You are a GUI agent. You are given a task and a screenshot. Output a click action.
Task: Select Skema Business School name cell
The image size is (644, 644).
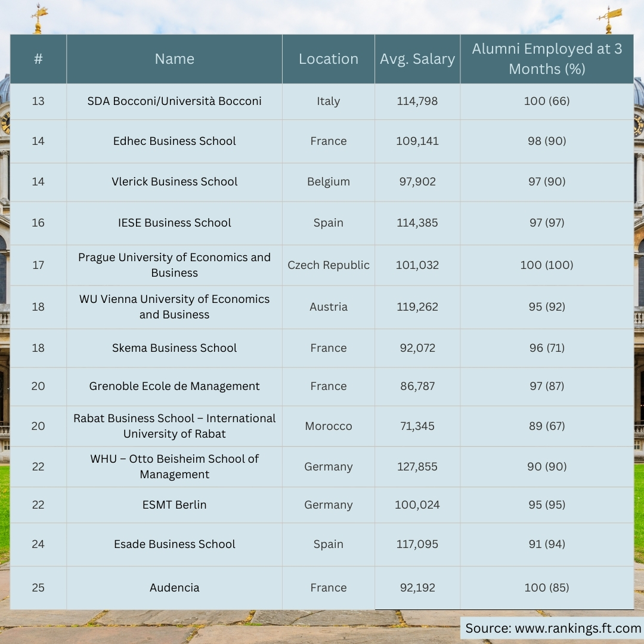(x=175, y=348)
